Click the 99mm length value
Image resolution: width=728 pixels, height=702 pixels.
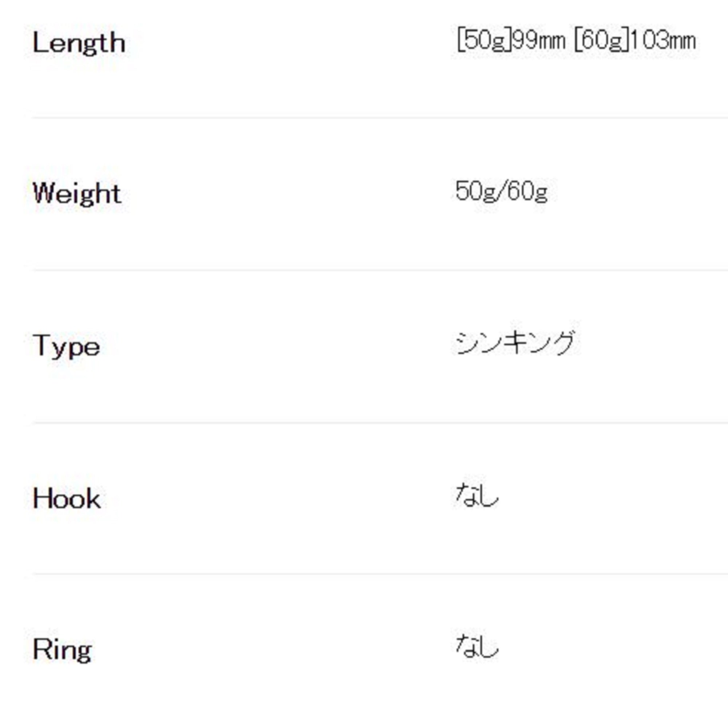coord(539,40)
